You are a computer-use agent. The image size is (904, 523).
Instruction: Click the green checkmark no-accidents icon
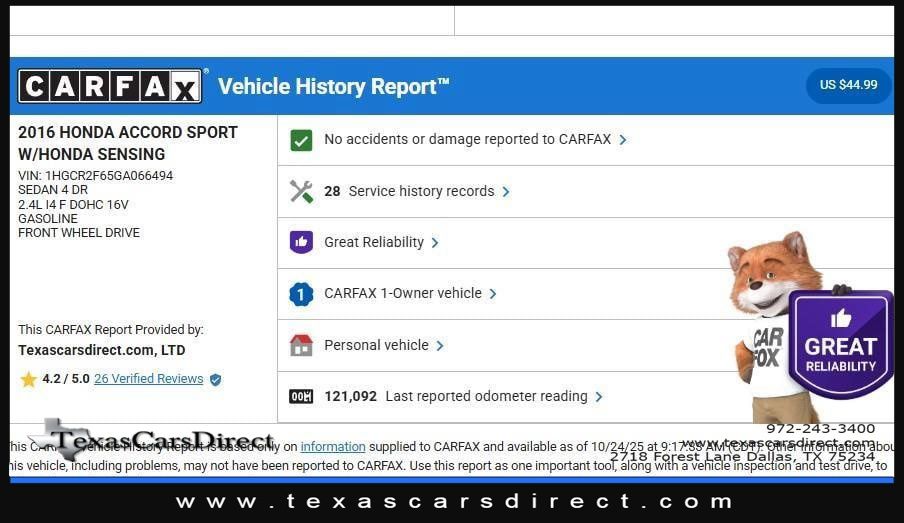click(x=301, y=140)
